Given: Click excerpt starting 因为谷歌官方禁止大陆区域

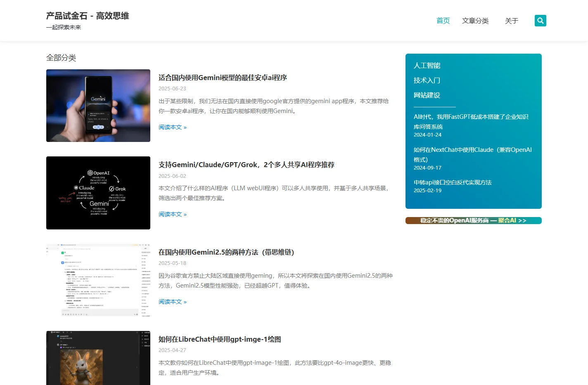Looking at the screenshot, I should click(275, 281).
